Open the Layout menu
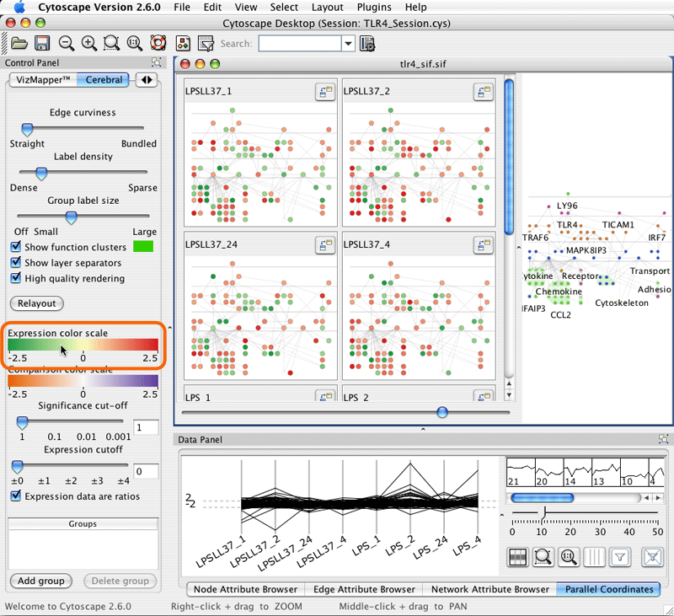This screenshot has height=616, width=674. 327,8
